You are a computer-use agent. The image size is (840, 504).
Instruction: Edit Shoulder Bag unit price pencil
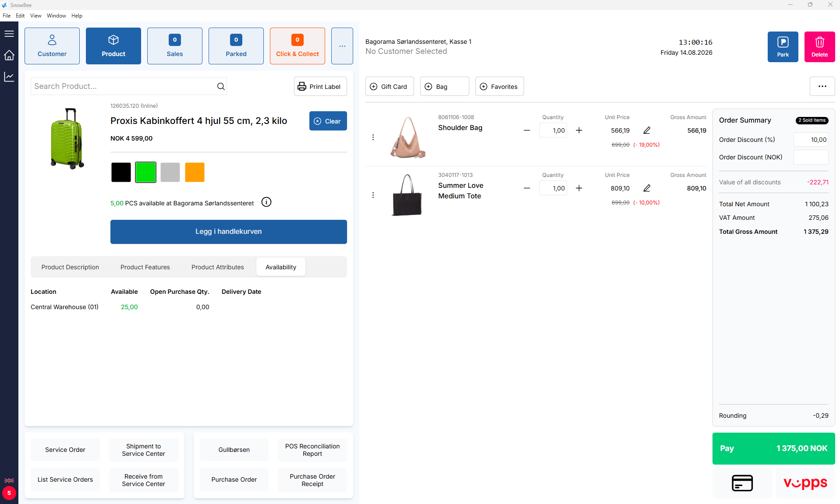(x=647, y=130)
